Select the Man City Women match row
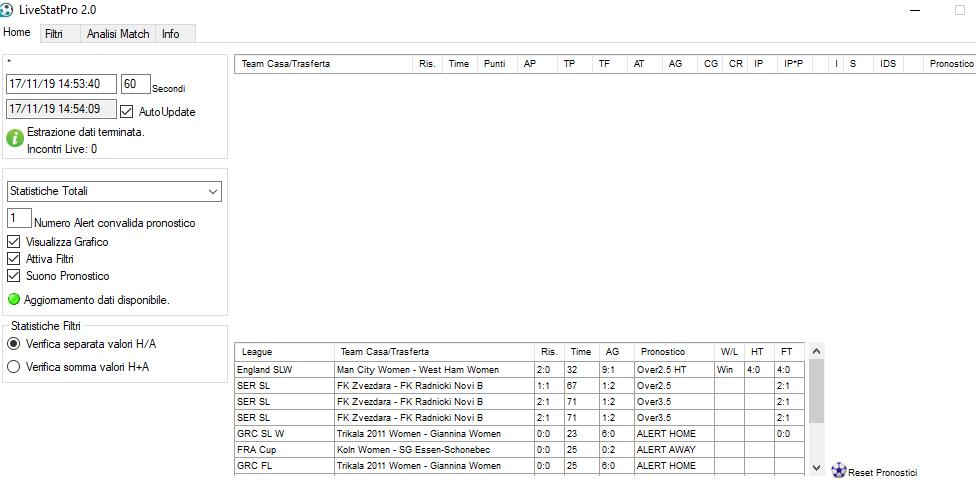The height and width of the screenshot is (482, 976). (434, 369)
